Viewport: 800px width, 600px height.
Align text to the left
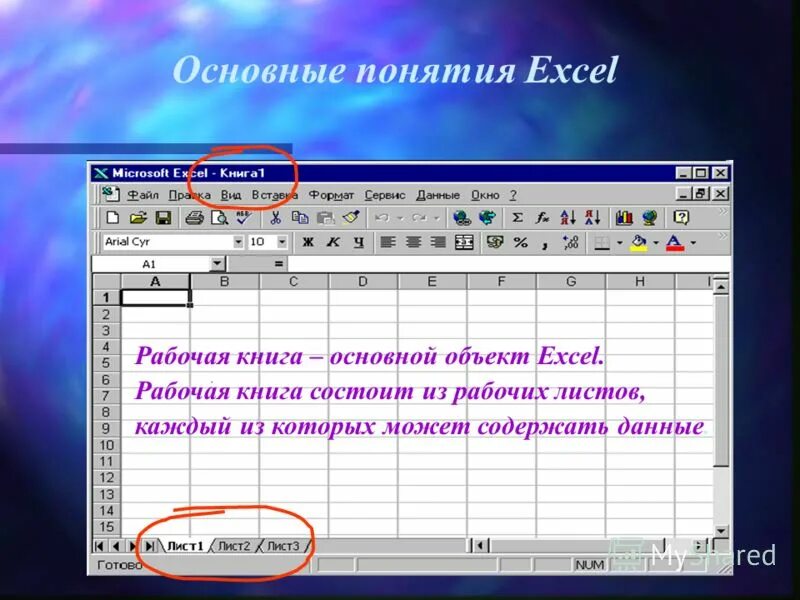(x=388, y=242)
